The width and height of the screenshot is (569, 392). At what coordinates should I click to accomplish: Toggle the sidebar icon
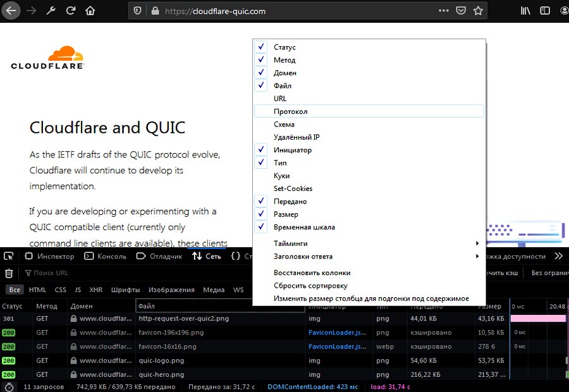[x=545, y=11]
